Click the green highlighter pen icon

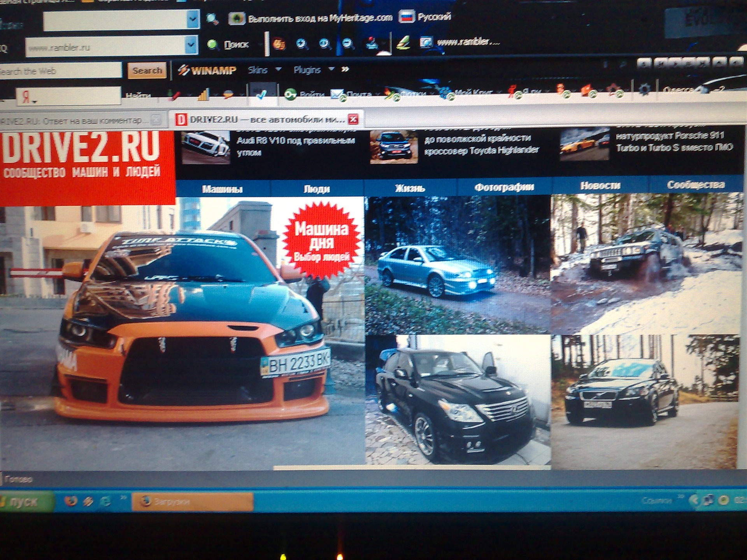pyautogui.click(x=403, y=42)
